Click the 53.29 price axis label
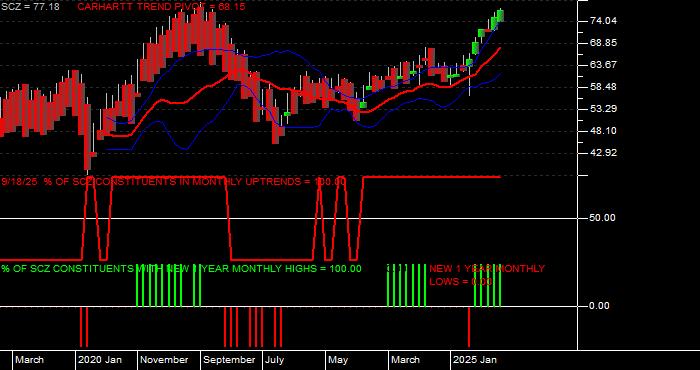Screen dimensions: 700x370 pos(603,109)
